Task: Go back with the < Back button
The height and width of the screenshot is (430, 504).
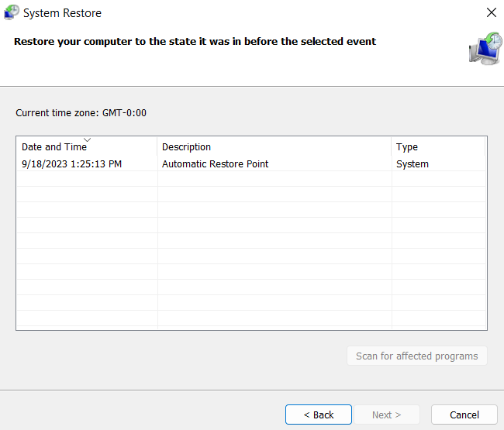Action: (x=319, y=415)
